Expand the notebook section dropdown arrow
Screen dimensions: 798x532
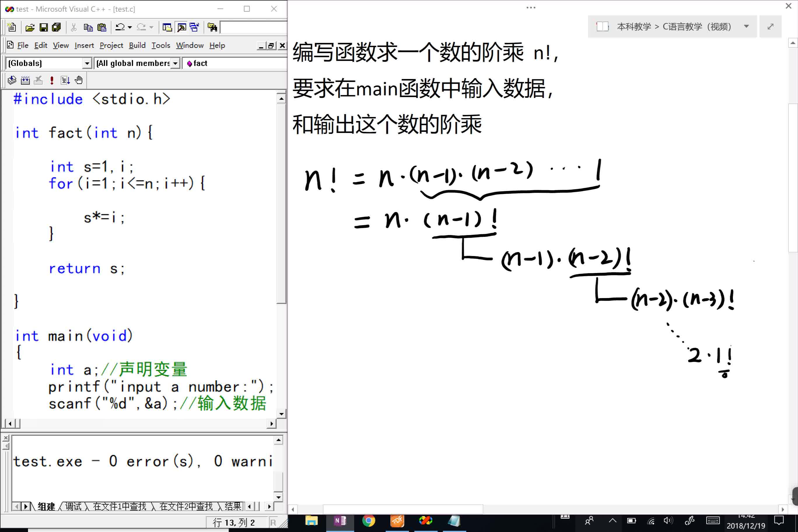[x=746, y=27]
